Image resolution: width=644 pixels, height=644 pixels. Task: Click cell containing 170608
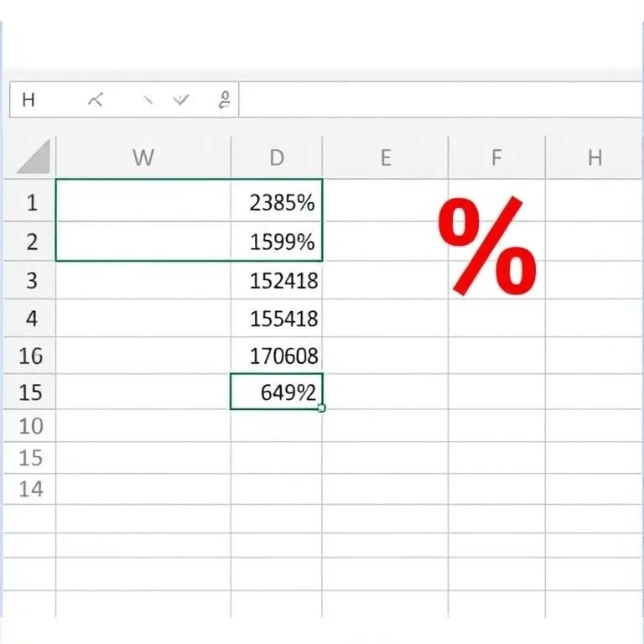click(277, 356)
